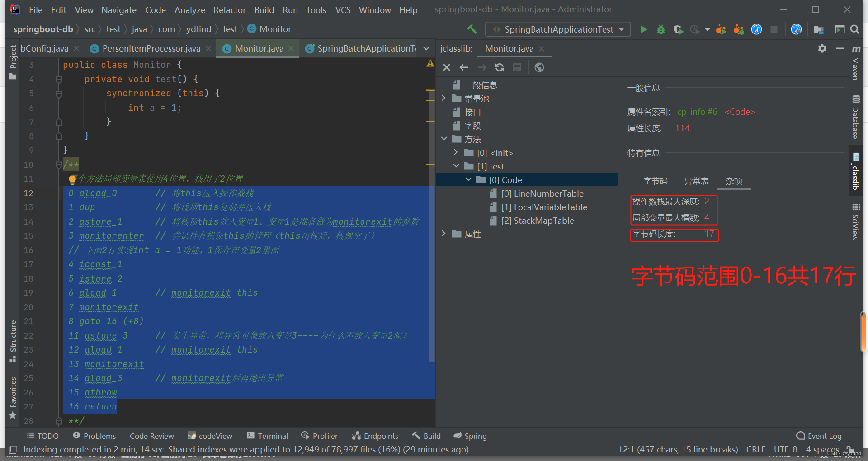The width and height of the screenshot is (868, 461).
Task: Fold the doc comment at line 10
Action: pos(59,165)
